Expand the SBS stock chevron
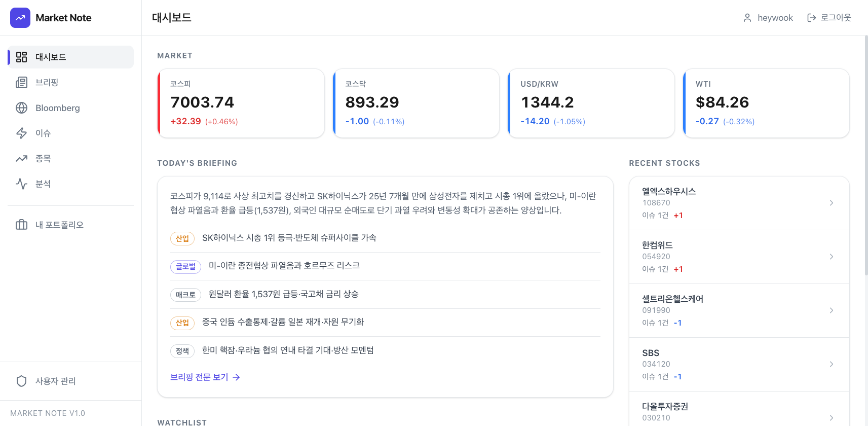Viewport: 868px width, 426px height. pos(832,364)
